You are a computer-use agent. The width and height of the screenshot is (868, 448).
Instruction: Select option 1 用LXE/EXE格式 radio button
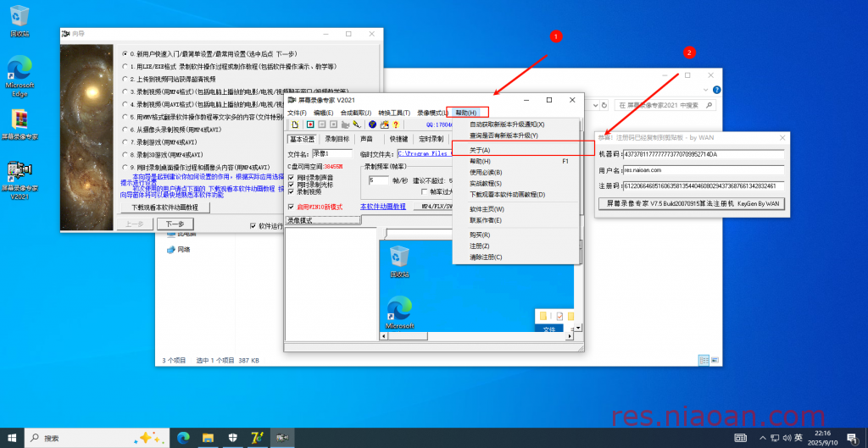(x=125, y=66)
